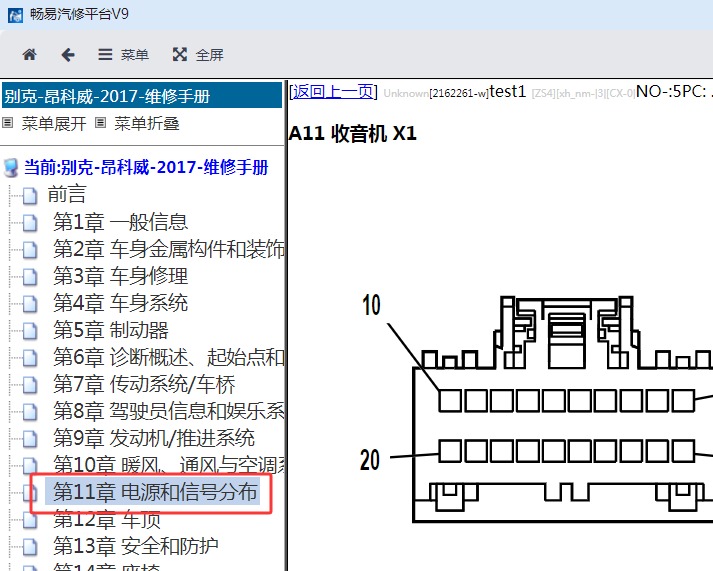Collapse all menus with 菜单折叠
This screenshot has height=571, width=713.
coord(146,123)
